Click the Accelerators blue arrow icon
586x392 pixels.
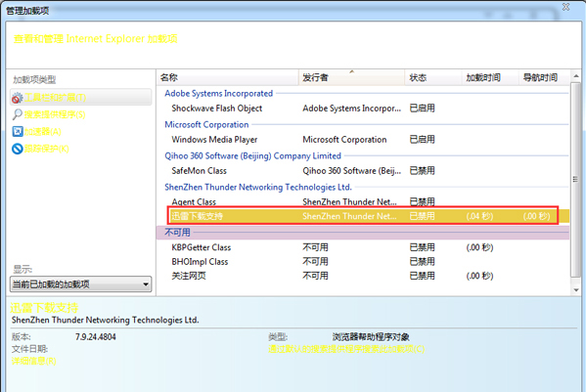(18, 131)
